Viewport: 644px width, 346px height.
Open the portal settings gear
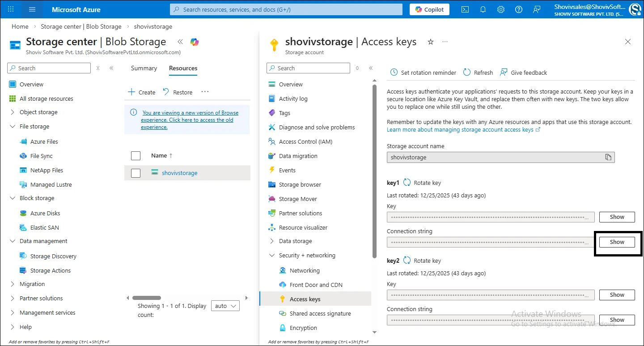501,9
